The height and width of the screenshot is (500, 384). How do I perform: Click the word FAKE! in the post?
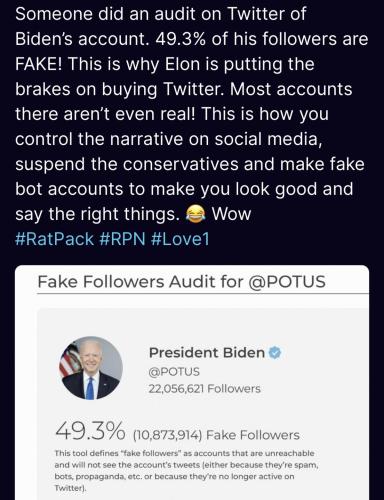click(38, 64)
